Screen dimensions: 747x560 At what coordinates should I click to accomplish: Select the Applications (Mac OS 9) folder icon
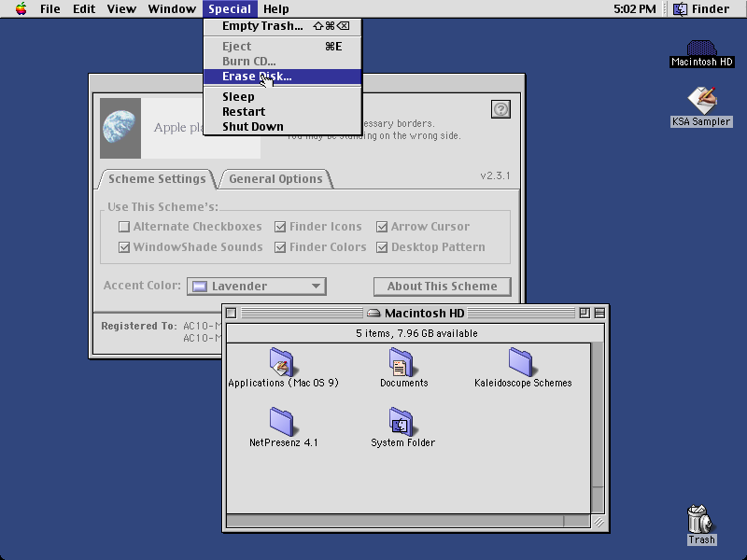pyautogui.click(x=282, y=362)
